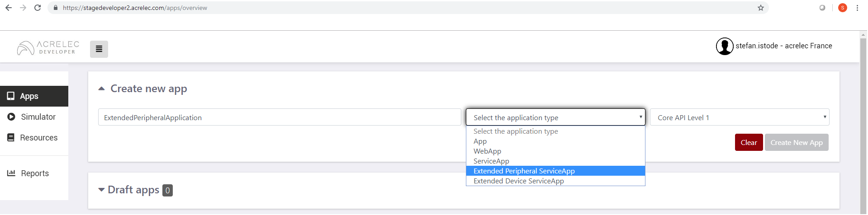Open the Apps sidebar section
This screenshot has width=868, height=215.
[34, 96]
